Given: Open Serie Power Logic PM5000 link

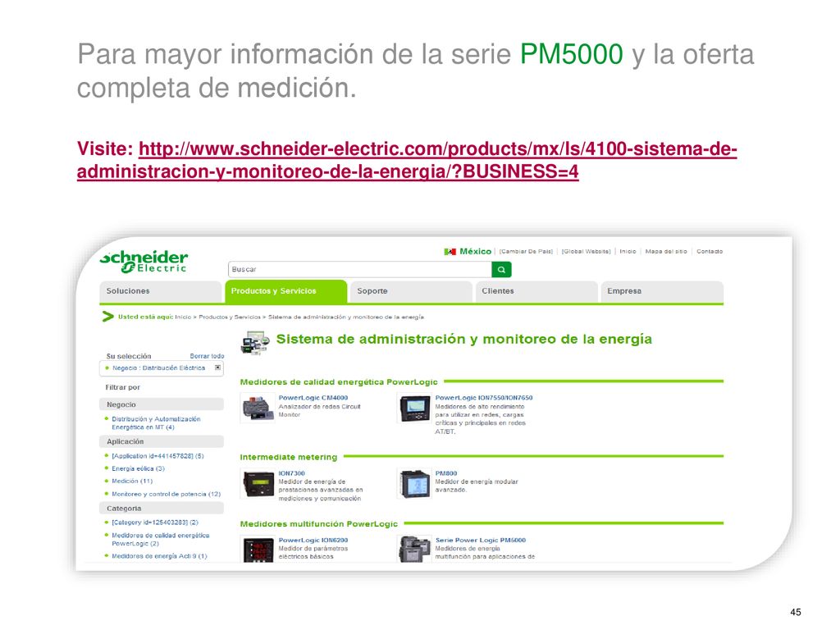Looking at the screenshot, I should tap(481, 541).
